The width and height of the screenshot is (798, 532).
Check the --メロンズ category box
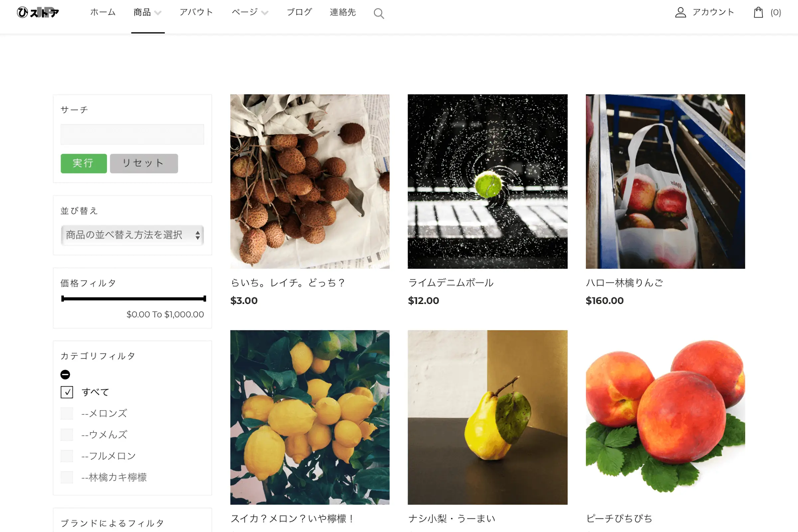coord(67,413)
